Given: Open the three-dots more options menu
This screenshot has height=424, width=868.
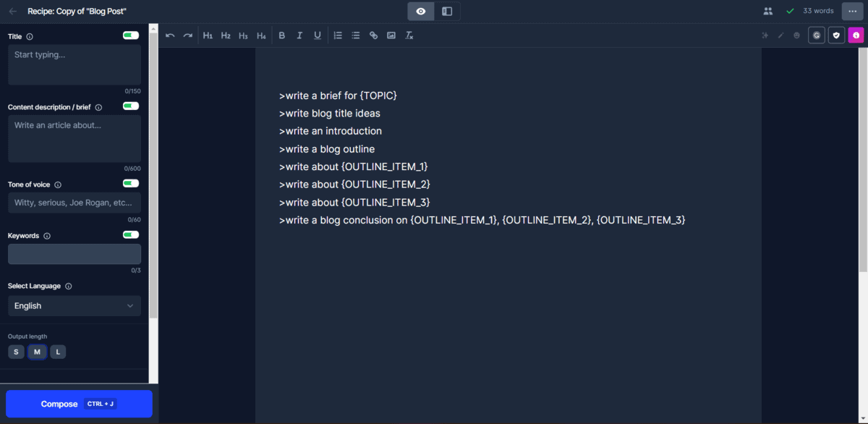Looking at the screenshot, I should (x=852, y=12).
